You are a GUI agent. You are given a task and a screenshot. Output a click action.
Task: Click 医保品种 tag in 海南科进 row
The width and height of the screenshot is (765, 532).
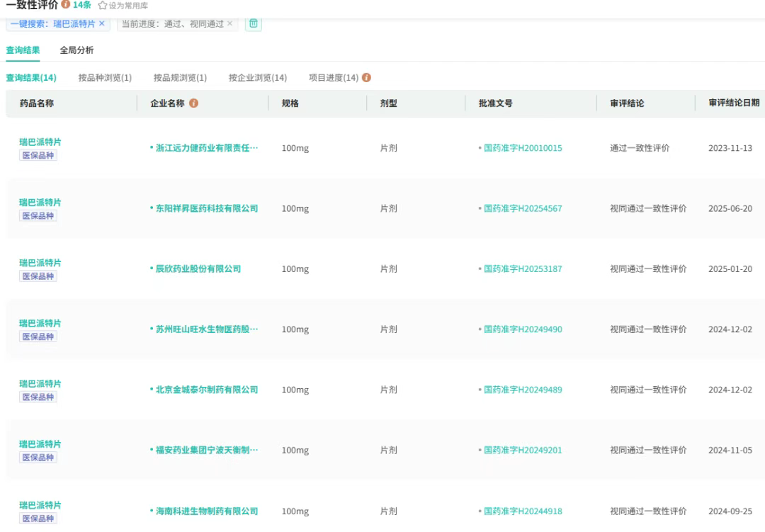tap(38, 519)
